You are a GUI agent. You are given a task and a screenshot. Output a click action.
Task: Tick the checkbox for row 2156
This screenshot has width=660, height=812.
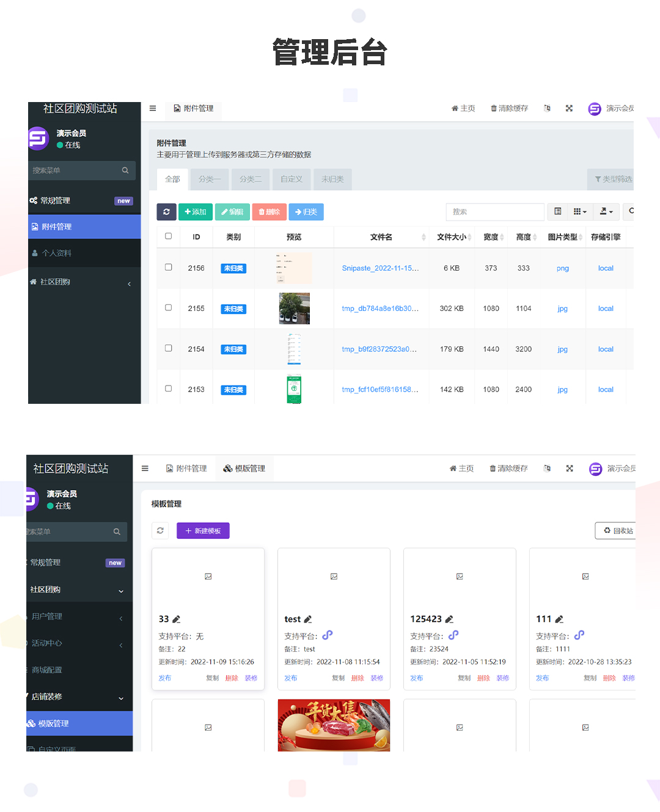pyautogui.click(x=169, y=268)
